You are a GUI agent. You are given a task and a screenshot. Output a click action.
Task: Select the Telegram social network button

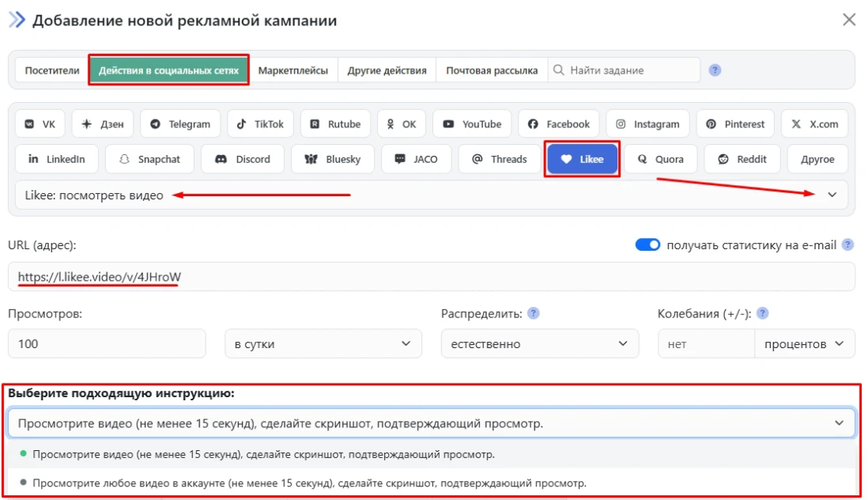click(x=180, y=124)
